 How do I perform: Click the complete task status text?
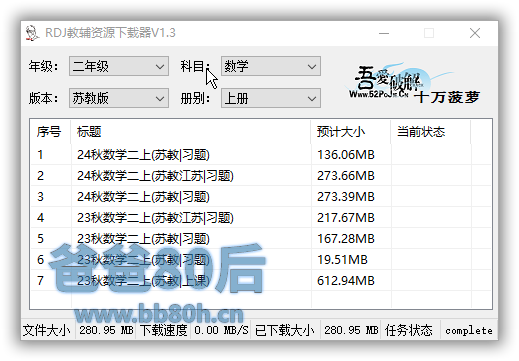pos(469,330)
